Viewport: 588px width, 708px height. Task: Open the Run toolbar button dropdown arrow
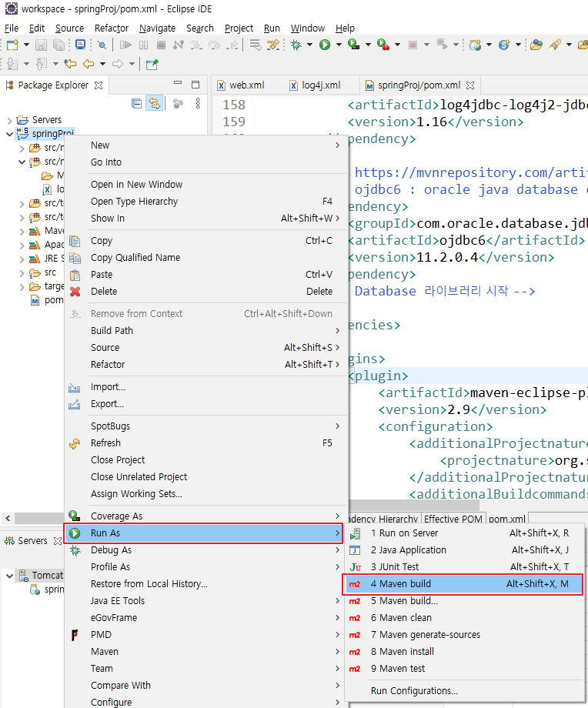[339, 45]
